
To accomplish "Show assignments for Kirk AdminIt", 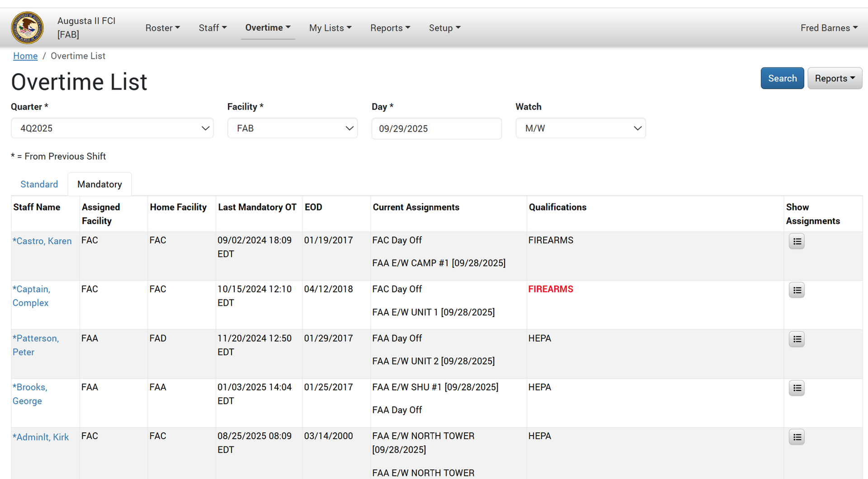I will pos(796,437).
